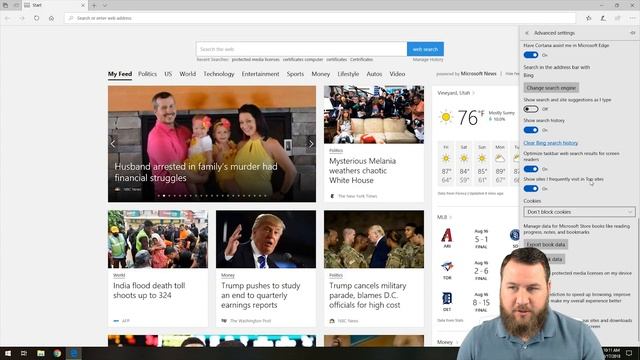The height and width of the screenshot is (360, 640).
Task: Click recent search 'protected media licenses'
Action: [x=256, y=60]
